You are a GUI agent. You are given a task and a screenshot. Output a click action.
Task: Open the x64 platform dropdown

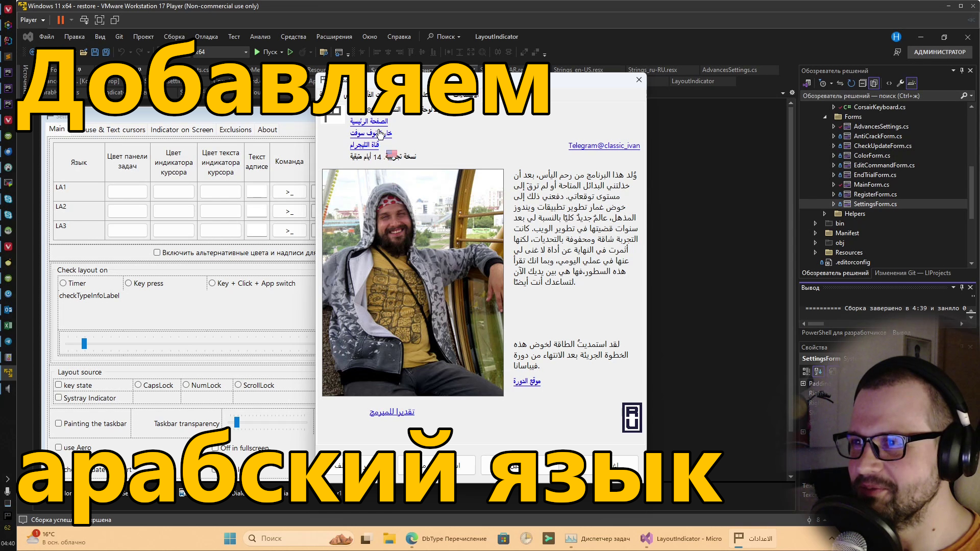[x=246, y=52]
